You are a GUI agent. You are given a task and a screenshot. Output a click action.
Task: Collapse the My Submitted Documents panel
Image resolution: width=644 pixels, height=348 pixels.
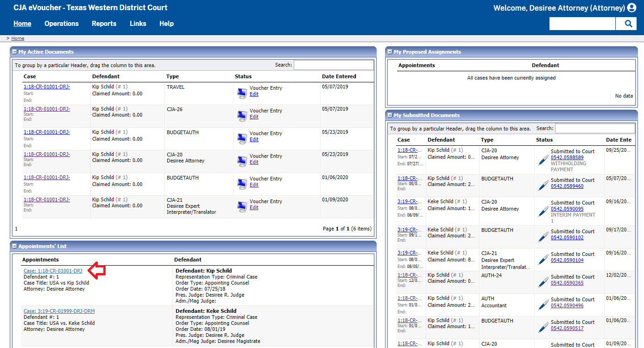[390, 115]
